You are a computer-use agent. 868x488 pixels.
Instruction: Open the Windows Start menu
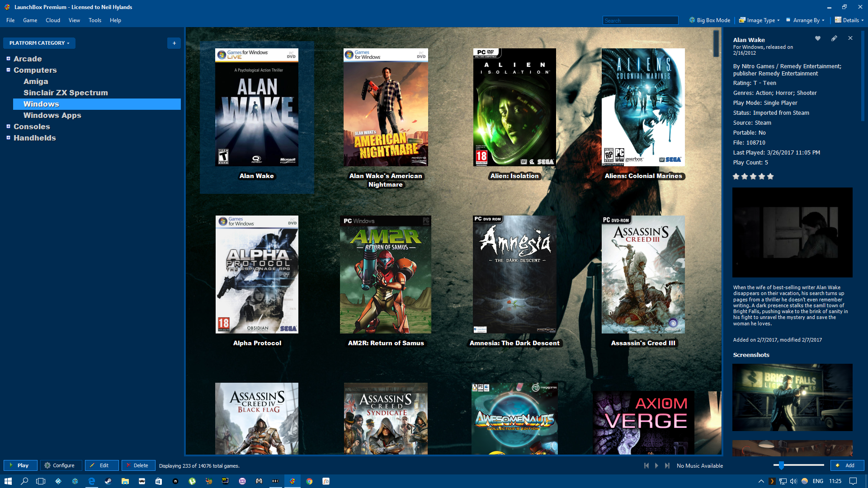pos(8,481)
